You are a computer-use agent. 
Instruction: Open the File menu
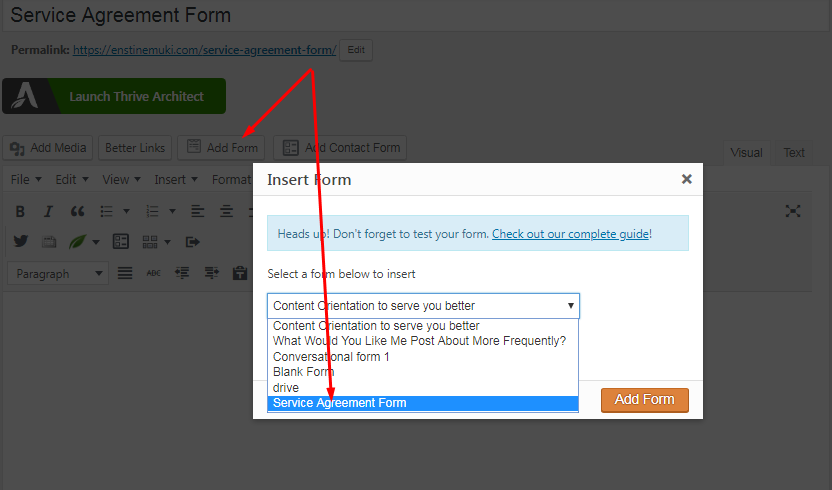pos(25,180)
